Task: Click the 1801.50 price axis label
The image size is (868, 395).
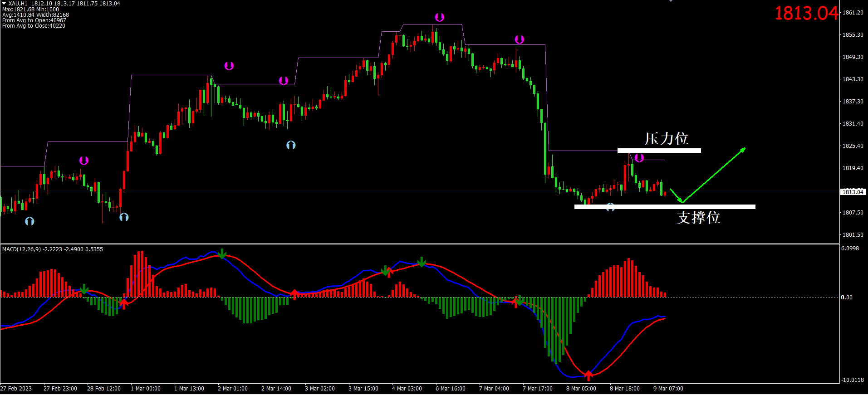Action: tap(853, 235)
